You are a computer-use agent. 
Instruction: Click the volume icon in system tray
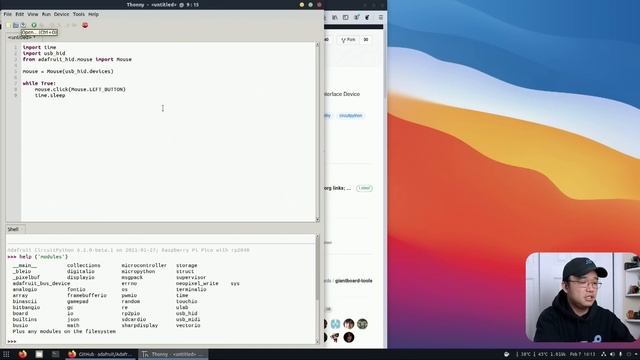[612, 354]
